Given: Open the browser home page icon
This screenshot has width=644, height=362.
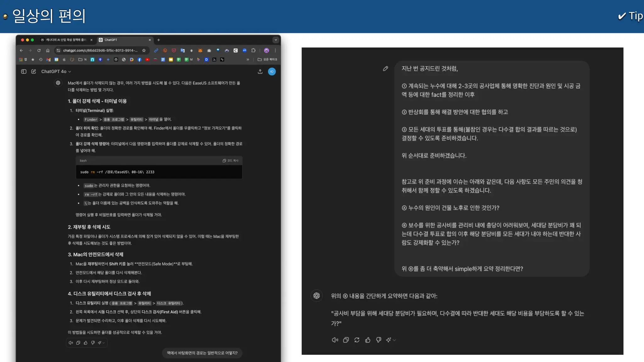Looking at the screenshot, I should [x=48, y=50].
